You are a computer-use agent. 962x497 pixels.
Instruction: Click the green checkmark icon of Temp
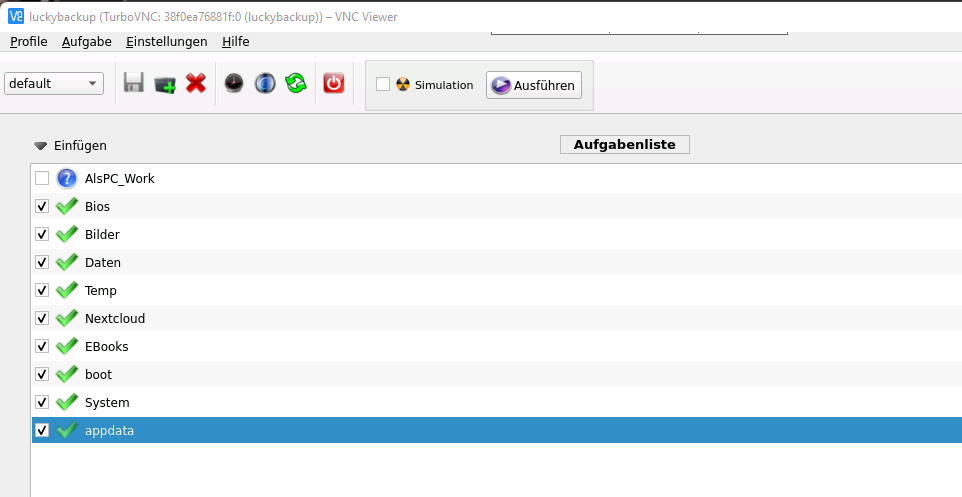(x=66, y=290)
